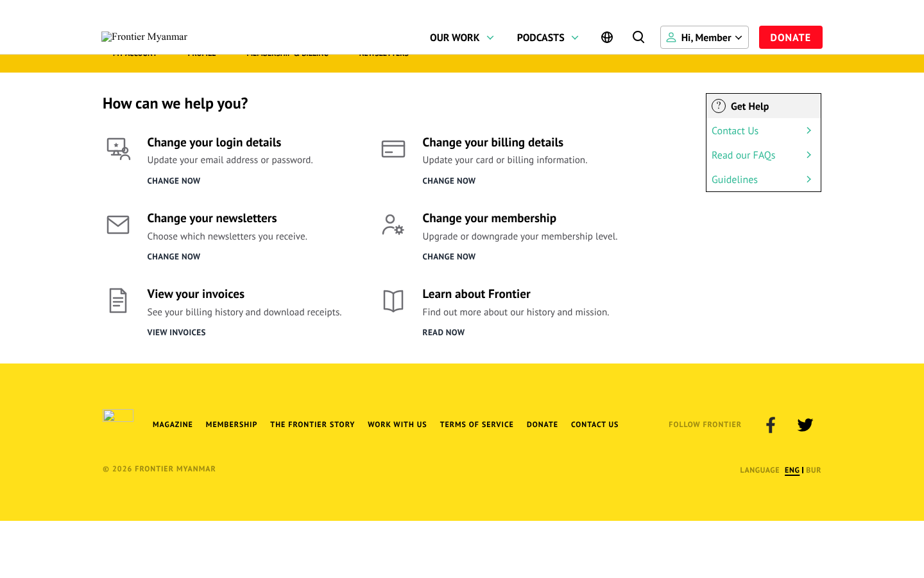
Task: Click the Learn about Frontier book icon
Action: 393,301
